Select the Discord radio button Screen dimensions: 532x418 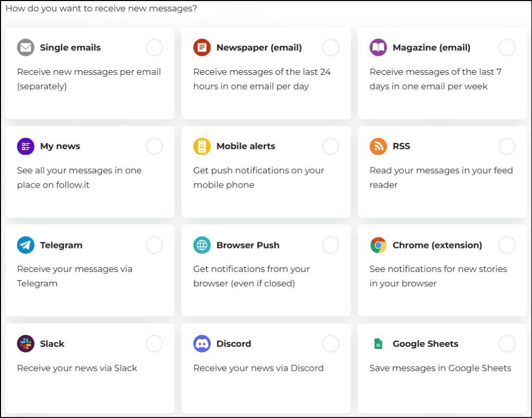pyautogui.click(x=331, y=344)
